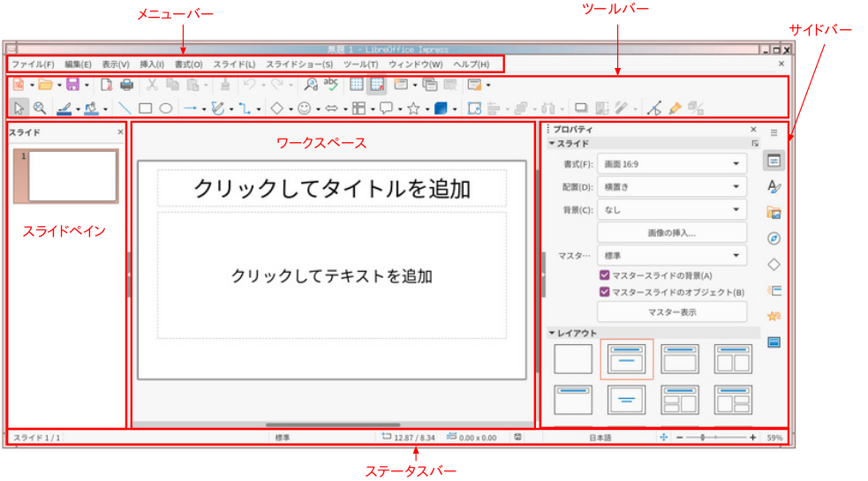Click the Print icon
Screen dimensions: 868x481
[x=127, y=85]
